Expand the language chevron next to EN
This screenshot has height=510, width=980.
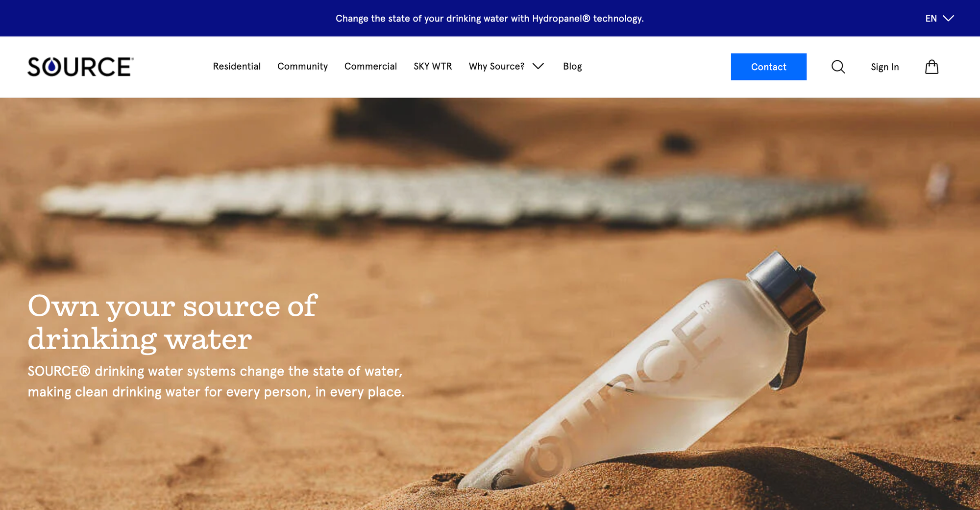948,18
